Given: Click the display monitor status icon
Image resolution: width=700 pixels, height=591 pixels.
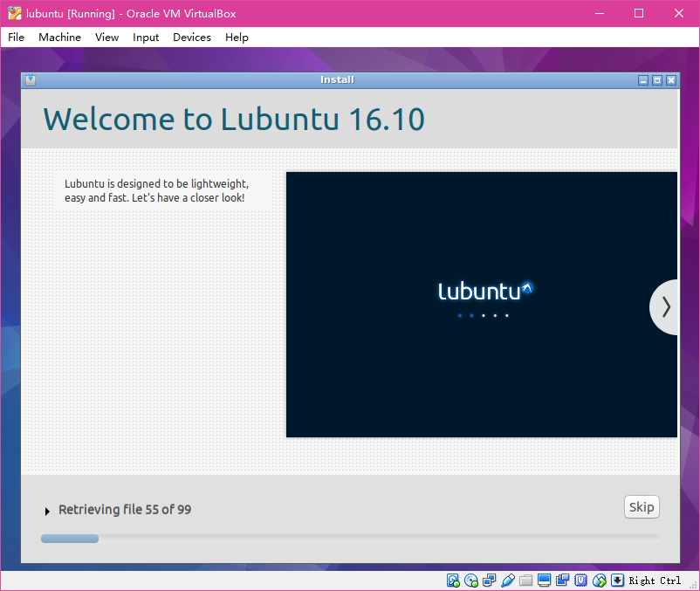Looking at the screenshot, I should tap(544, 581).
